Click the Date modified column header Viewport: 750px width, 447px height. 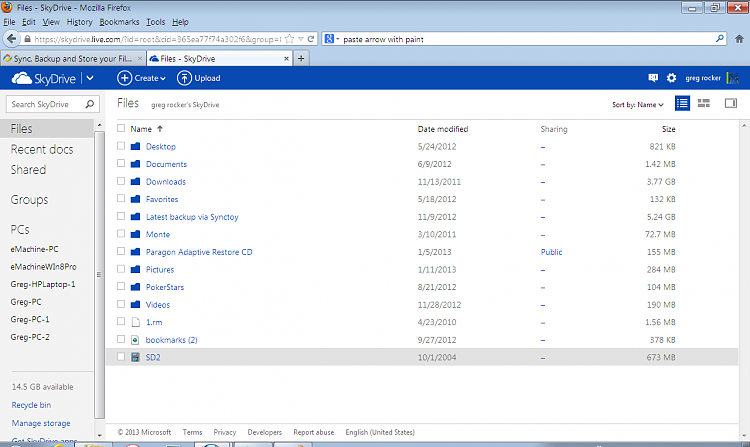[442, 129]
